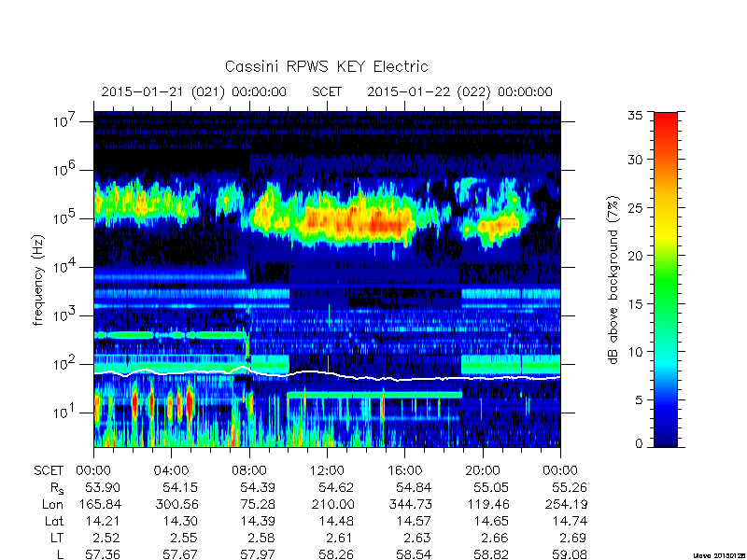Click the Rs value 55.05
Viewport: 747px width, 560px height.
click(x=492, y=487)
